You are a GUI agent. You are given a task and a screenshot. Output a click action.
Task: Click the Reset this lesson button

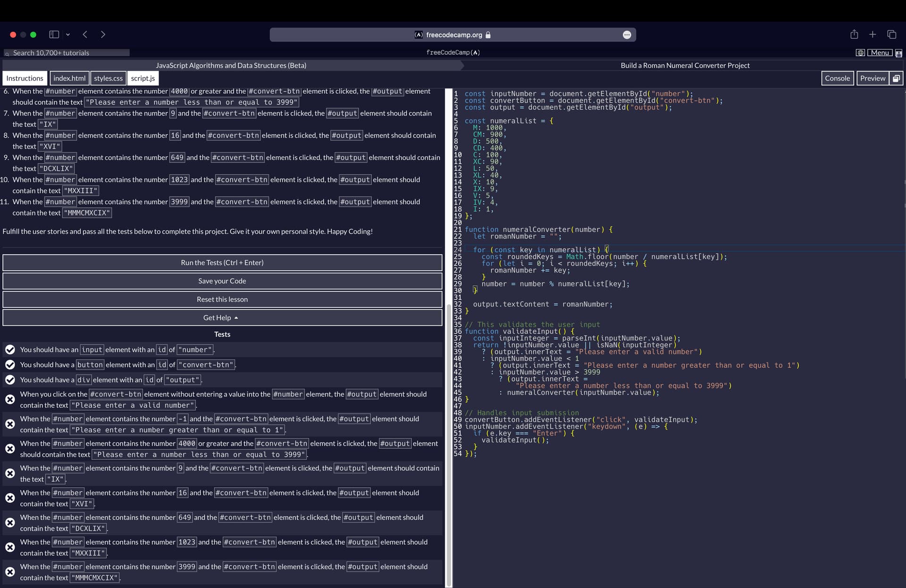pos(222,299)
